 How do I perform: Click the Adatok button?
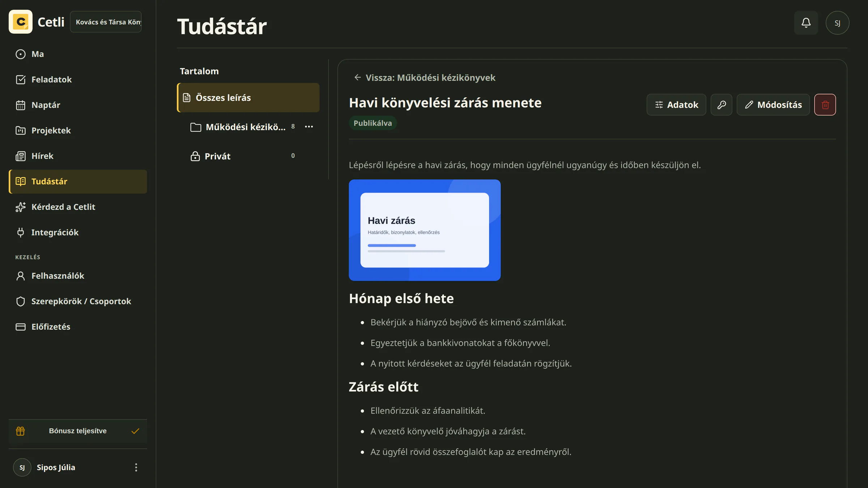point(676,105)
